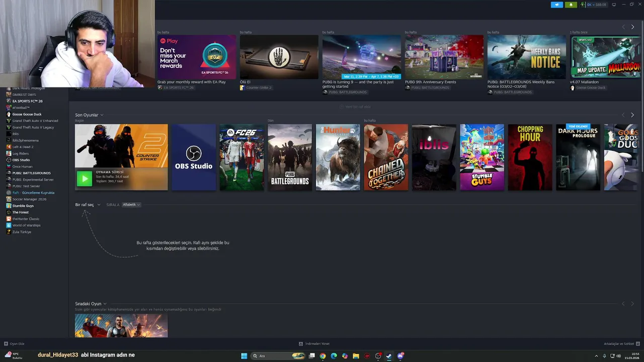Click the Big Picture mode monitor icon
This screenshot has width=644, height=362.
pyautogui.click(x=614, y=5)
